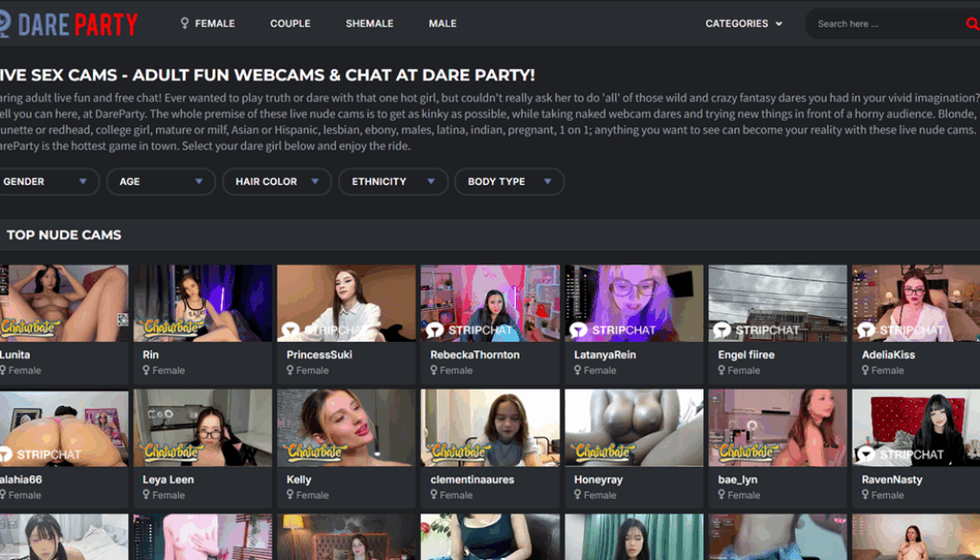This screenshot has width=980, height=560.
Task: Expand the HAIR COLOR filter dropdown
Action: click(x=277, y=181)
